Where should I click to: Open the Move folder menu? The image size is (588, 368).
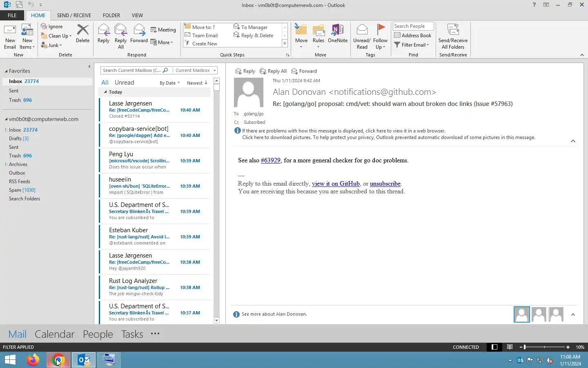(x=301, y=36)
